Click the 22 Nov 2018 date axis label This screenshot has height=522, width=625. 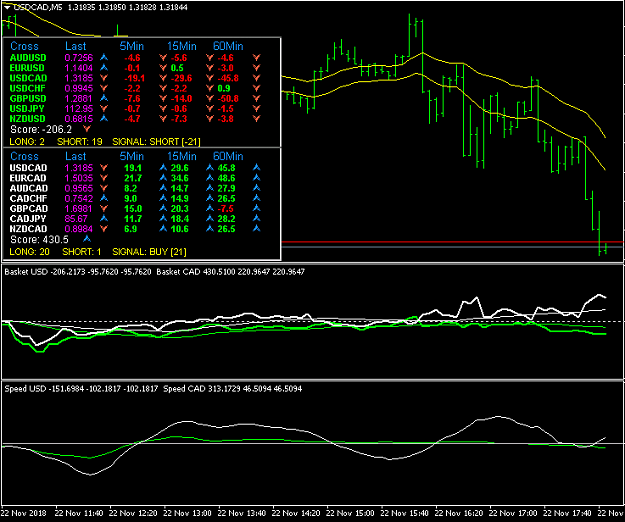(x=24, y=513)
